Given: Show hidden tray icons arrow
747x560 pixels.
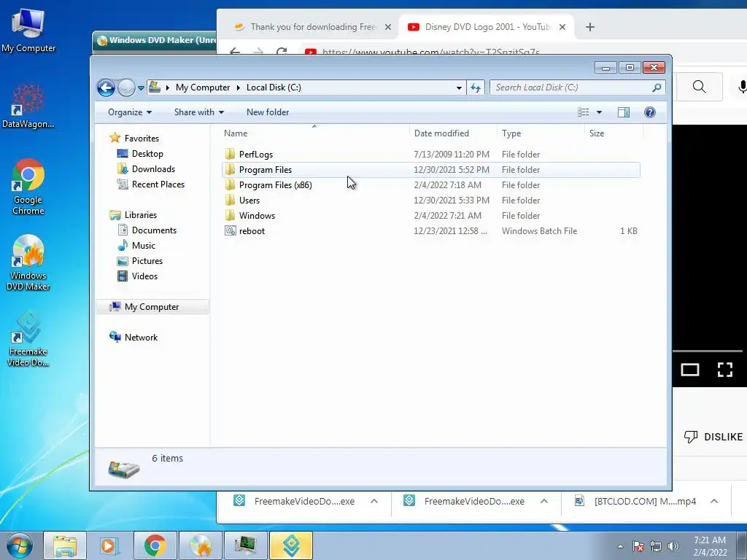Looking at the screenshot, I should coord(620,546).
